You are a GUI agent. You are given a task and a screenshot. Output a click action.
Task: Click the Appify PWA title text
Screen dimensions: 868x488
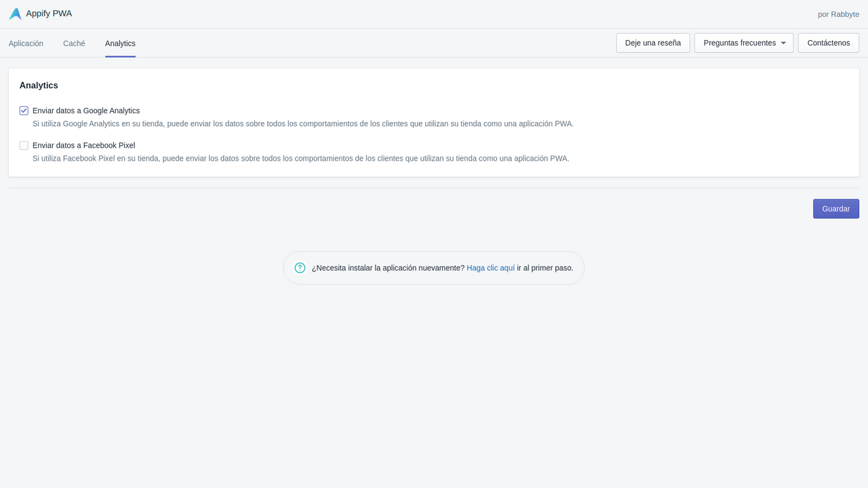tap(49, 14)
